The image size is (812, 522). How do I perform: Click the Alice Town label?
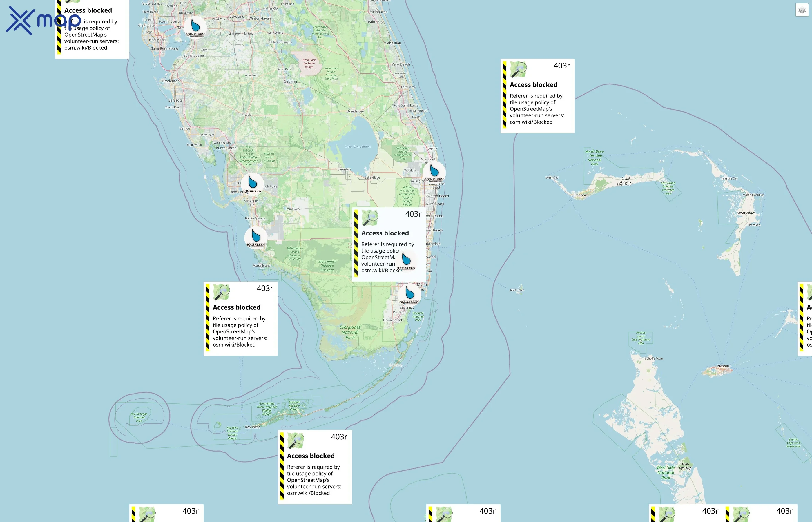(517, 290)
